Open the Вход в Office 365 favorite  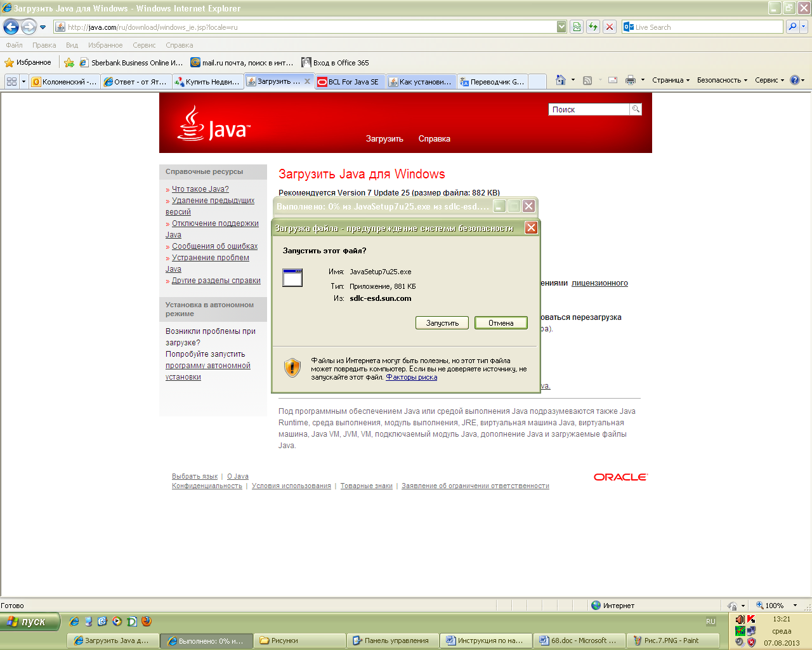[x=336, y=63]
